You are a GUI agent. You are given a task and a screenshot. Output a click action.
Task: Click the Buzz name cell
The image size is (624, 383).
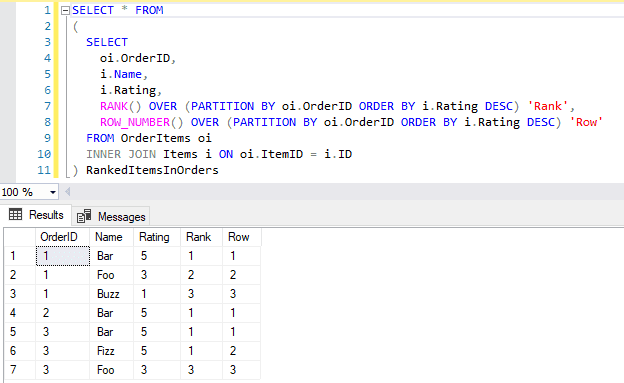tap(111, 294)
